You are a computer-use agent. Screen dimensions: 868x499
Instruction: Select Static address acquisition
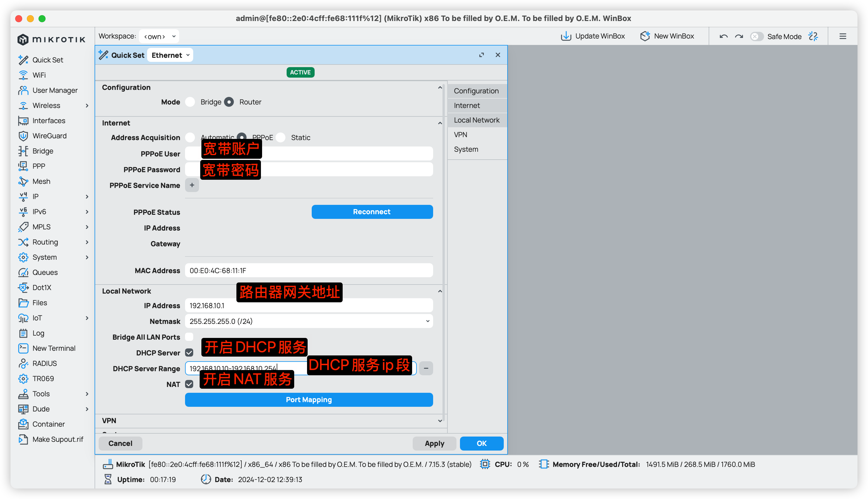coord(280,137)
